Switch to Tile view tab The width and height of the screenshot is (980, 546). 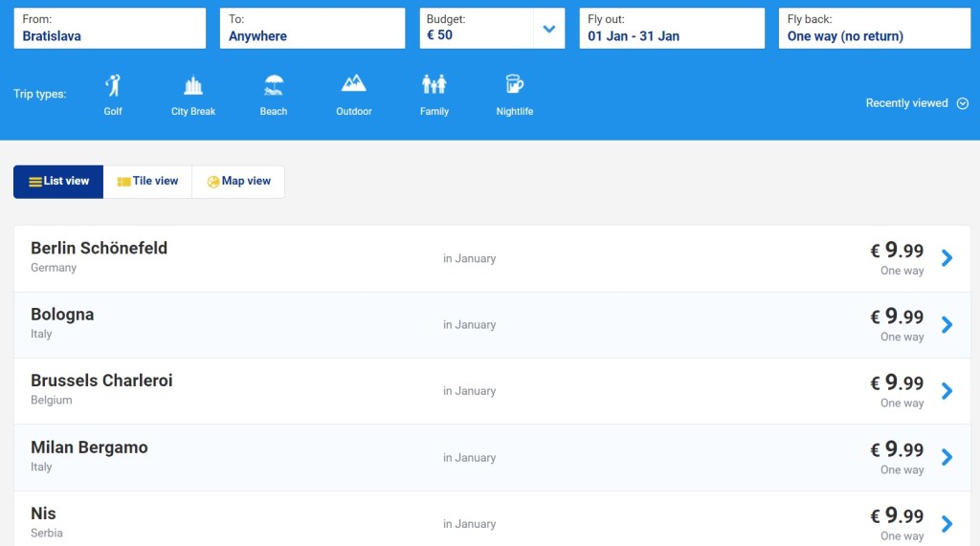click(147, 182)
